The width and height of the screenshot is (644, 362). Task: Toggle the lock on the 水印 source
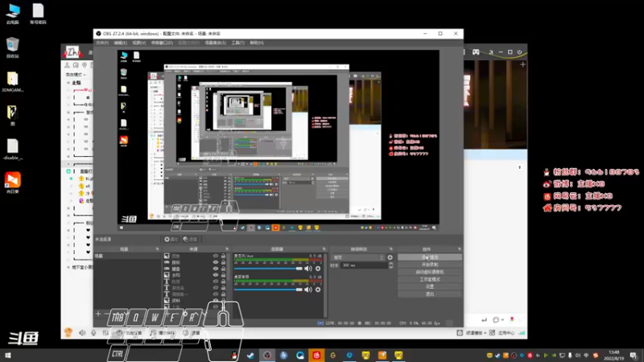[224, 275]
